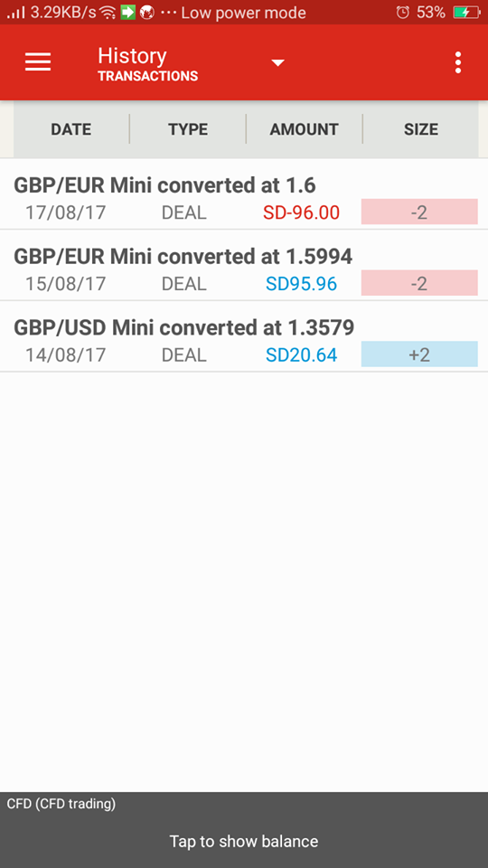Open the GBP/EUR Mini converted at 1.5994 deal
The width and height of the screenshot is (488, 868).
(244, 266)
